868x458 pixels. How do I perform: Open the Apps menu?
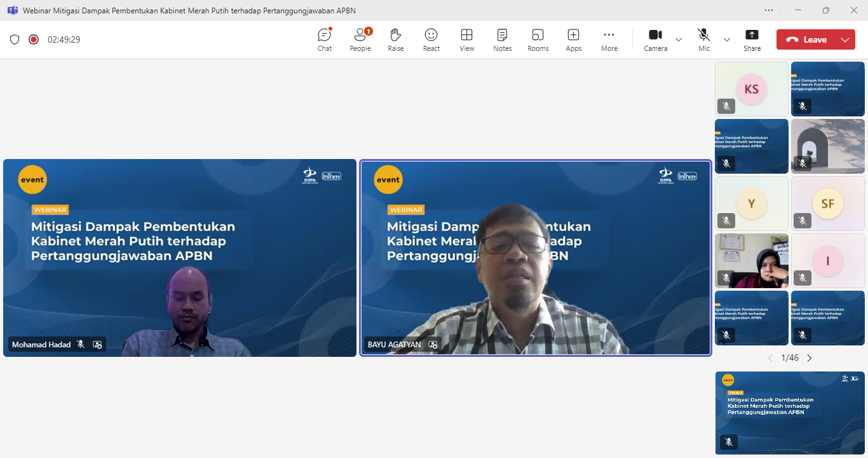click(574, 39)
